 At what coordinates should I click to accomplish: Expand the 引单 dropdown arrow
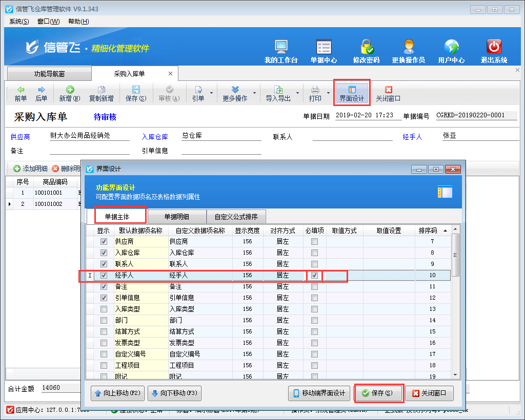(x=211, y=93)
